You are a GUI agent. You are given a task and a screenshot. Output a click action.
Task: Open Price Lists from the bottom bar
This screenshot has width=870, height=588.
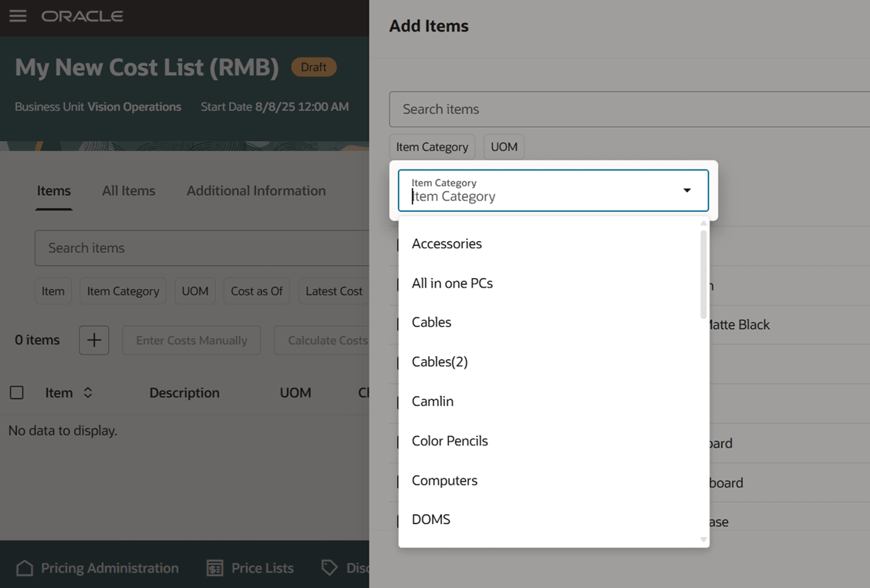(x=250, y=568)
